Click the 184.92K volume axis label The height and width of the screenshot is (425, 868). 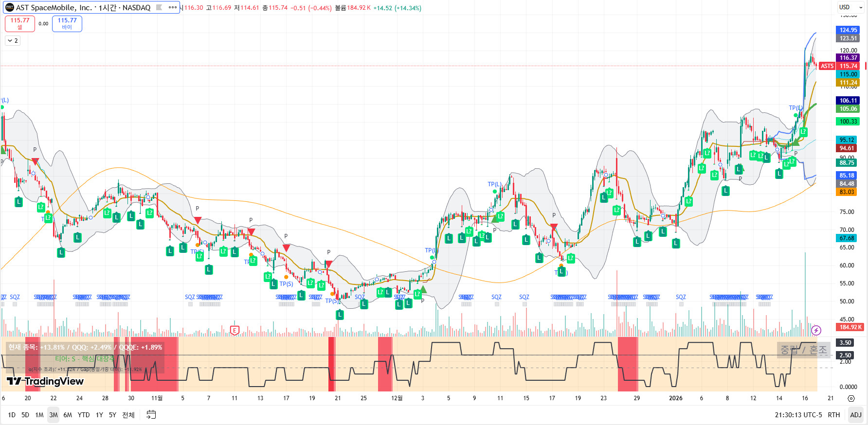(x=850, y=327)
